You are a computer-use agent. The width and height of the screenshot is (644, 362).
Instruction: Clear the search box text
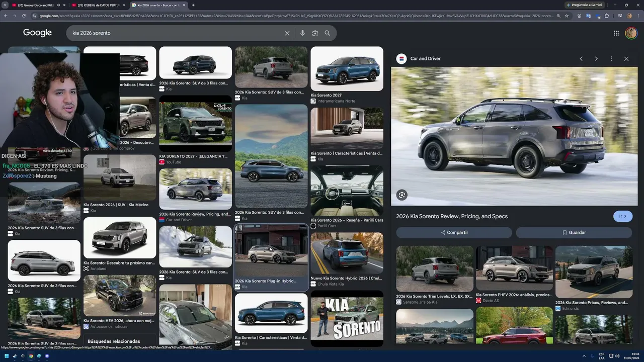[287, 33]
